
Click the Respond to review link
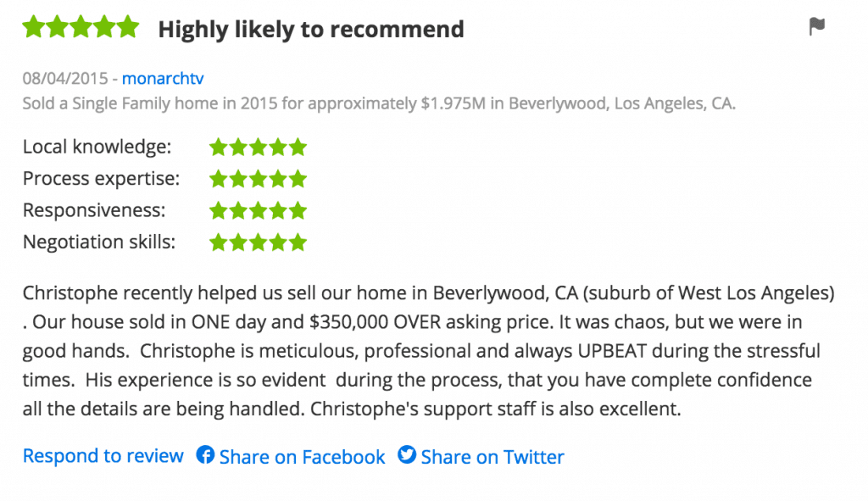[103, 456]
